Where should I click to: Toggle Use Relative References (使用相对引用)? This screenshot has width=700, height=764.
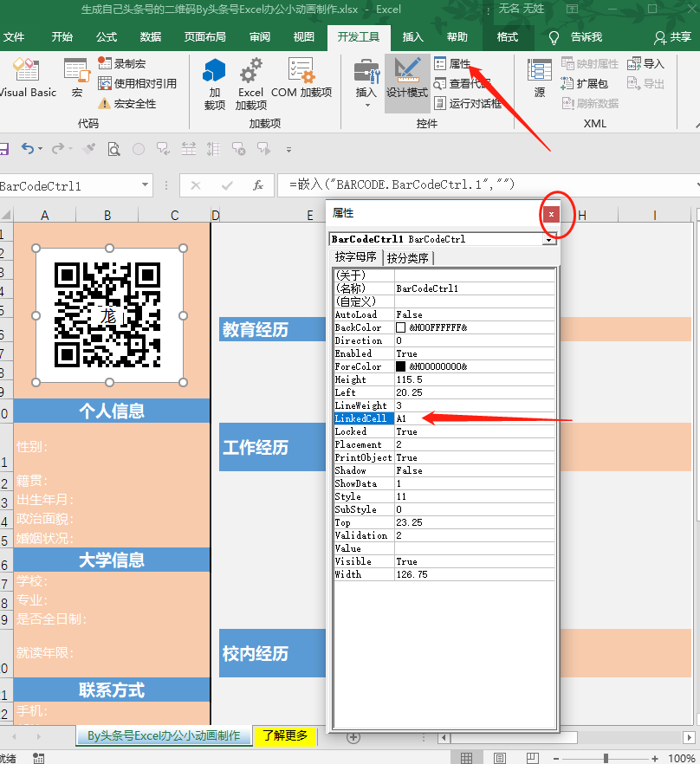(137, 83)
